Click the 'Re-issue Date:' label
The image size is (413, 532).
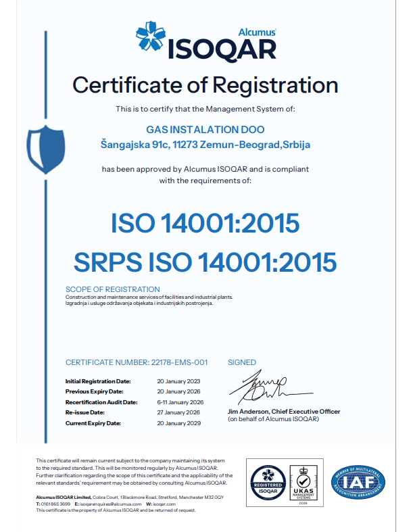(x=85, y=412)
